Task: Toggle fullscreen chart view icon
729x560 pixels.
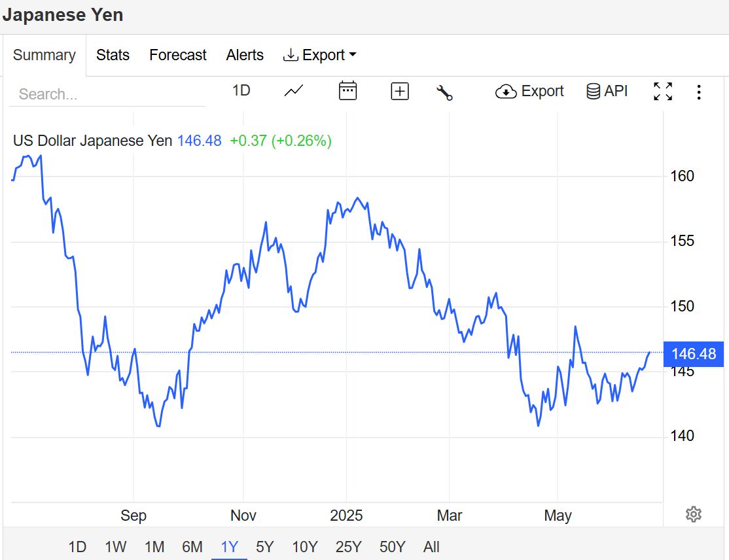Action: coord(663,92)
